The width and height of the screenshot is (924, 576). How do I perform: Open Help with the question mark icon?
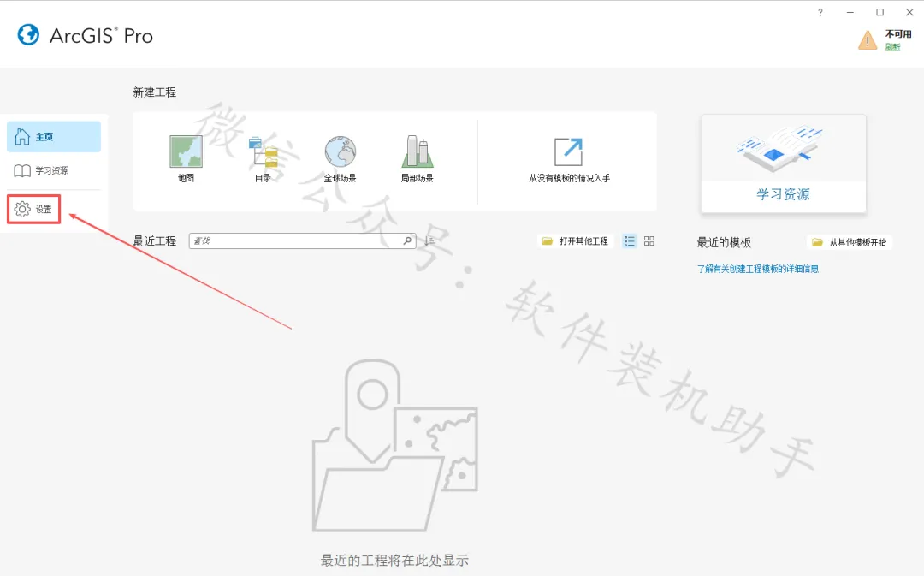click(820, 12)
